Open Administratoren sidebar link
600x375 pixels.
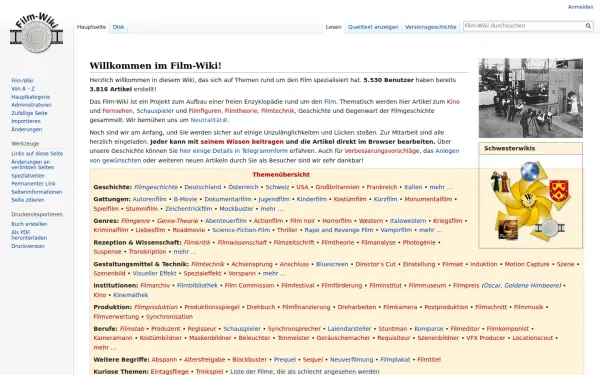tap(31, 105)
